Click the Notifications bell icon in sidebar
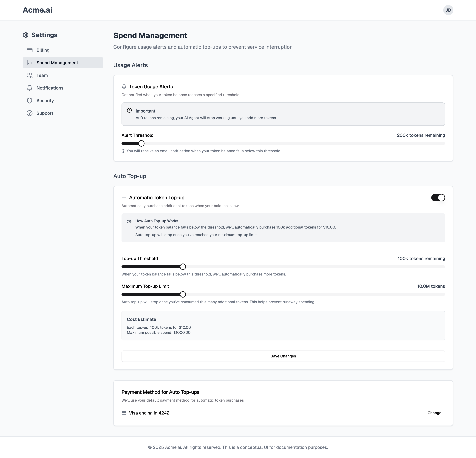Viewport: 476px width, 458px height. coord(30,88)
